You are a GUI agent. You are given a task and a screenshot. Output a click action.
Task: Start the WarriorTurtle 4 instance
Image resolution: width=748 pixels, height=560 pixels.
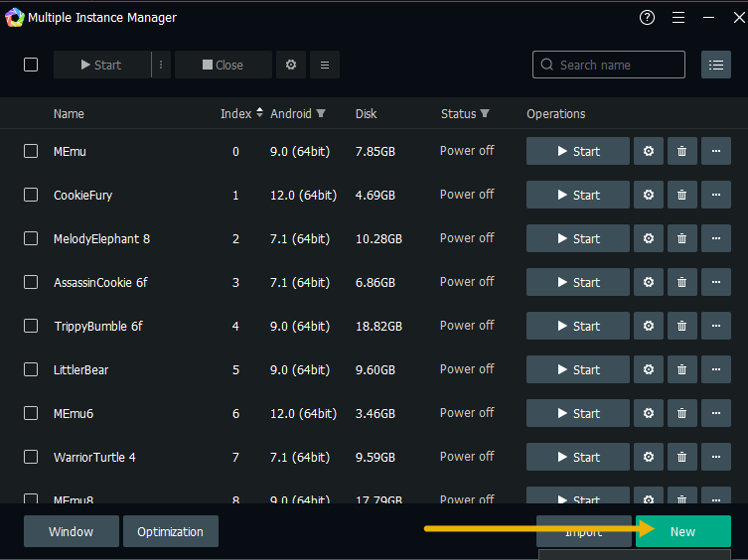coord(578,457)
